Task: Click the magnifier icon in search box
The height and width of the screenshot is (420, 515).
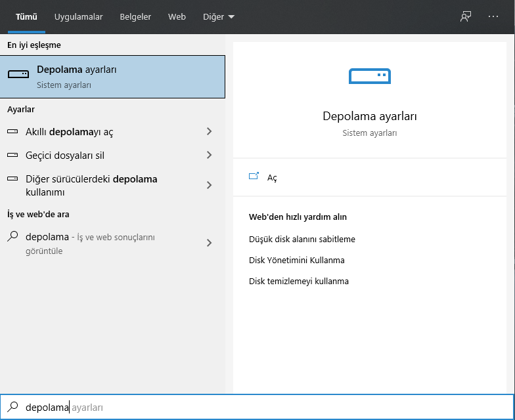Action: (x=13, y=407)
